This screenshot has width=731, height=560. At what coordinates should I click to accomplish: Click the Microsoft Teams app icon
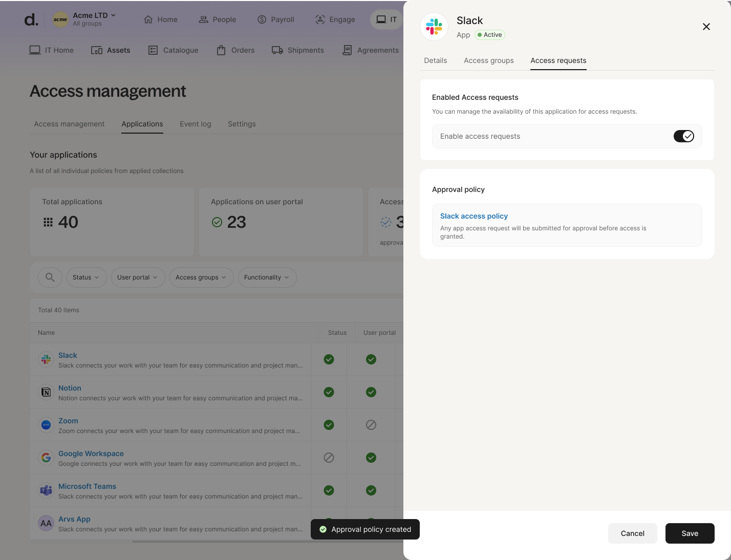tap(46, 490)
